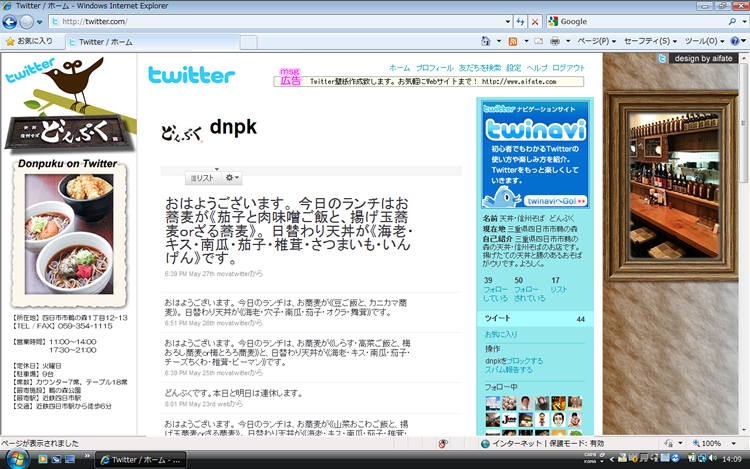This screenshot has width=750, height=469.
Task: Click the popup blocker status bar icon
Action: (x=443, y=444)
